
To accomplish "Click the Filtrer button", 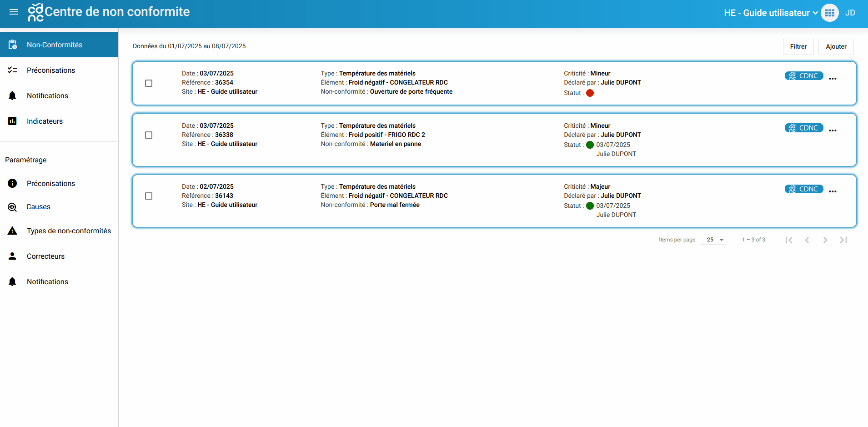I will (798, 46).
